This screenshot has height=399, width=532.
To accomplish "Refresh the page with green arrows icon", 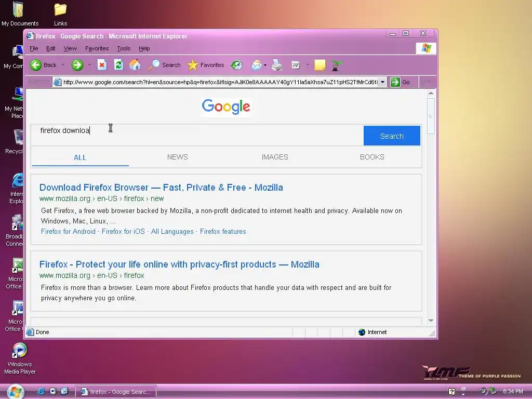I will [x=118, y=65].
